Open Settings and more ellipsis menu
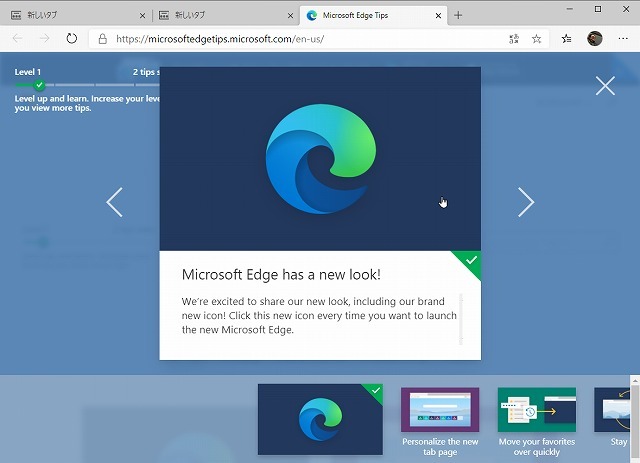The image size is (640, 463). pyautogui.click(x=623, y=39)
